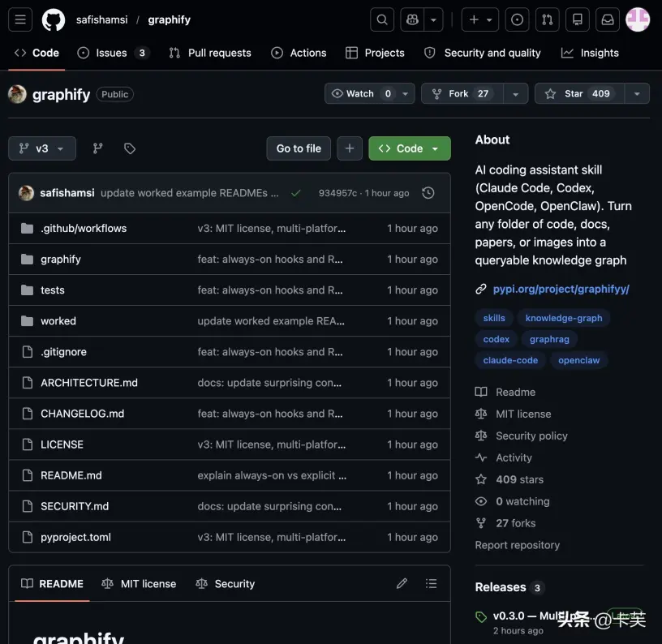Fork the repository with Fork button
Image resolution: width=662 pixels, height=644 pixels.
pyautogui.click(x=462, y=93)
